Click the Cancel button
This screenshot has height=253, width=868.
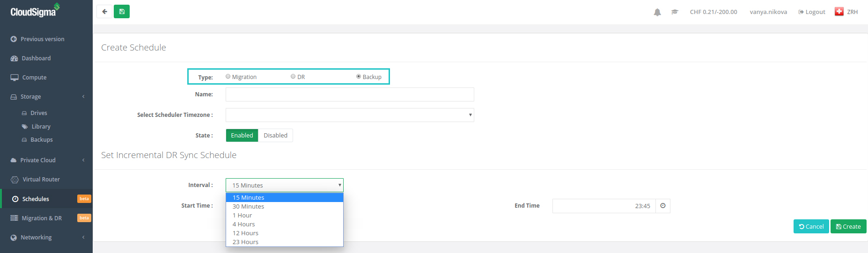[811, 226]
